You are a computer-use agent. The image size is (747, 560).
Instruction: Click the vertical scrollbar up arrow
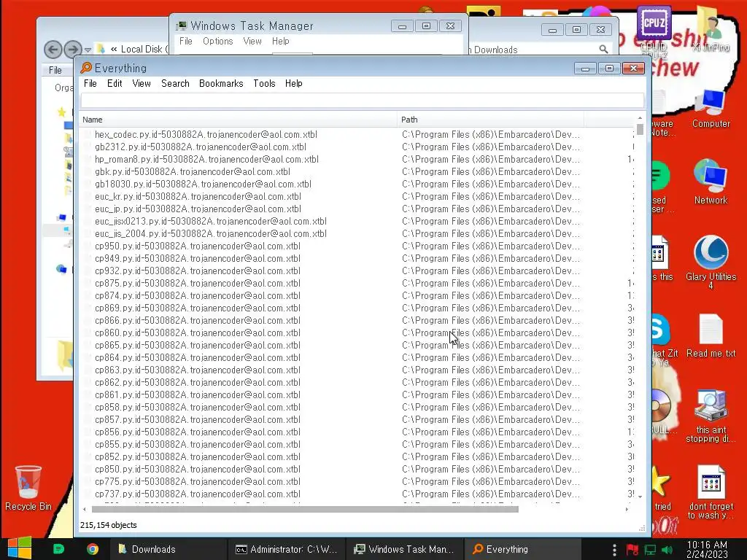(640, 118)
